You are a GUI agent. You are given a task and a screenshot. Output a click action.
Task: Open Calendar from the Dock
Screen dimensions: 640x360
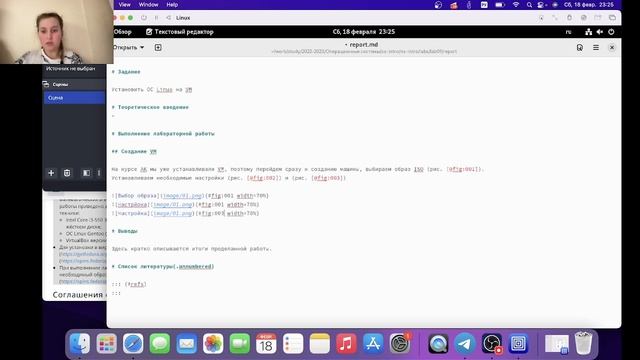(x=266, y=343)
